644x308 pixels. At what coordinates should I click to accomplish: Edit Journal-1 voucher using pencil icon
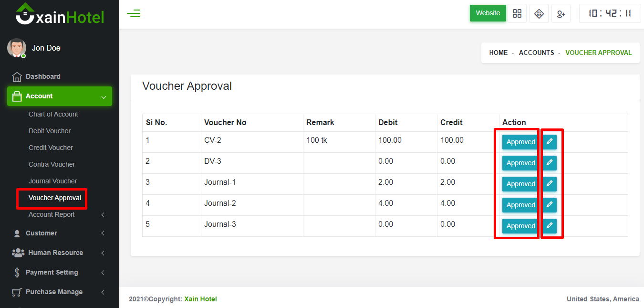pyautogui.click(x=550, y=184)
